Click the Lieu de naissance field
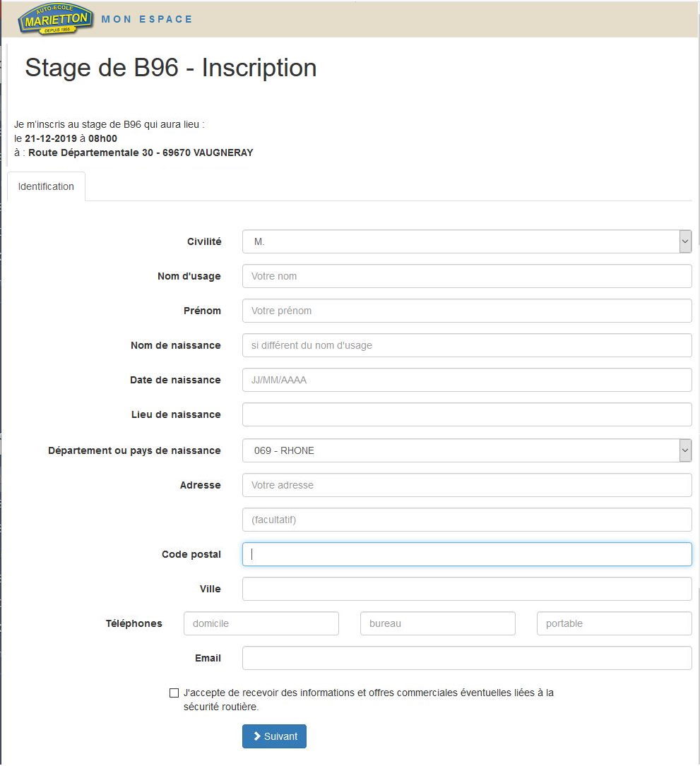This screenshot has width=700, height=766. pyautogui.click(x=466, y=414)
